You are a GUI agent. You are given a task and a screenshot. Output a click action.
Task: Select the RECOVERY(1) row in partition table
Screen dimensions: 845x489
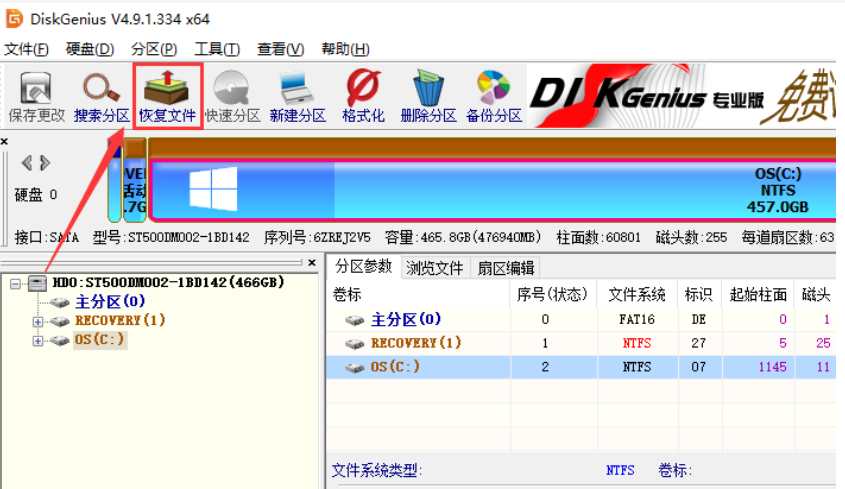tap(416, 343)
